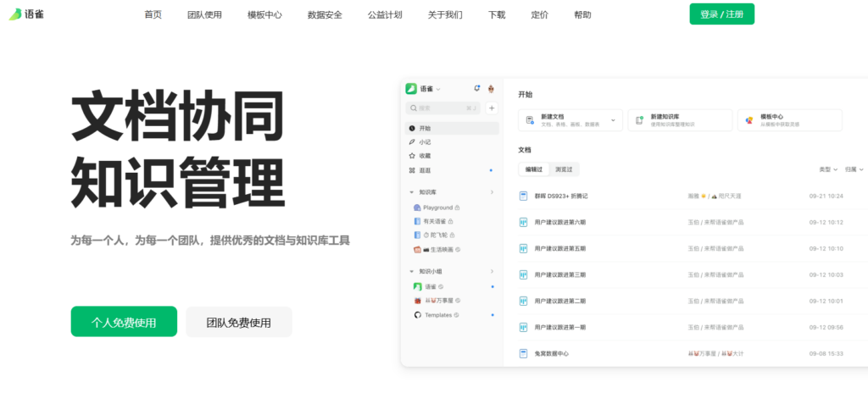The height and width of the screenshot is (393, 868).
Task: Select 小记 in the app sidebar
Action: [452, 142]
